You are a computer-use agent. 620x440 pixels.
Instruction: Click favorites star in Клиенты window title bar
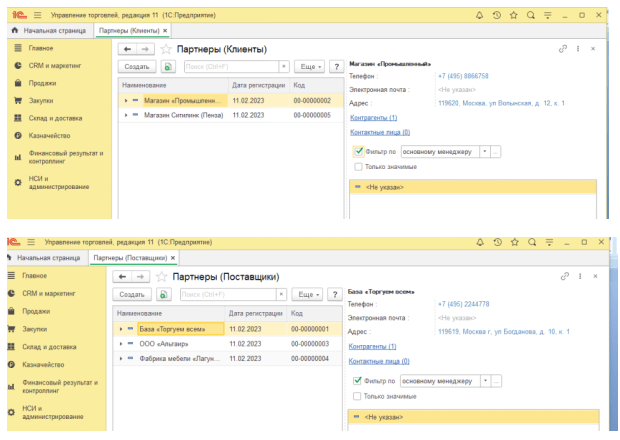click(514, 15)
